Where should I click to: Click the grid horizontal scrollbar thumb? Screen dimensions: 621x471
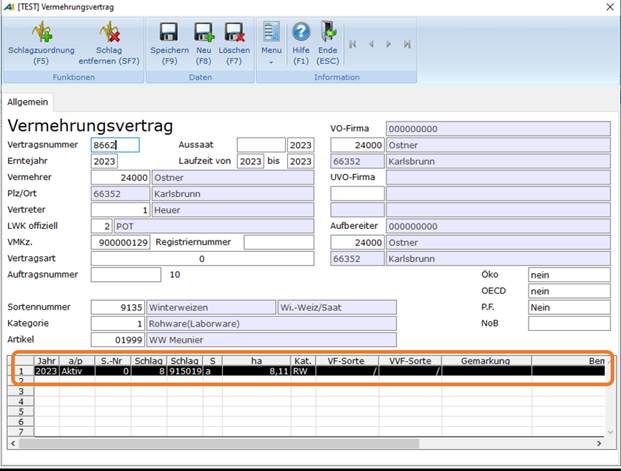(219, 443)
